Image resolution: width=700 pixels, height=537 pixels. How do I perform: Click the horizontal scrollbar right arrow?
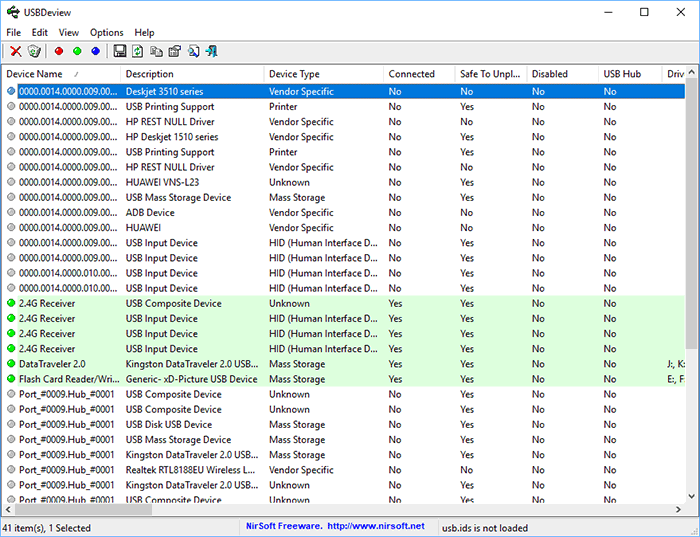pyautogui.click(x=678, y=509)
